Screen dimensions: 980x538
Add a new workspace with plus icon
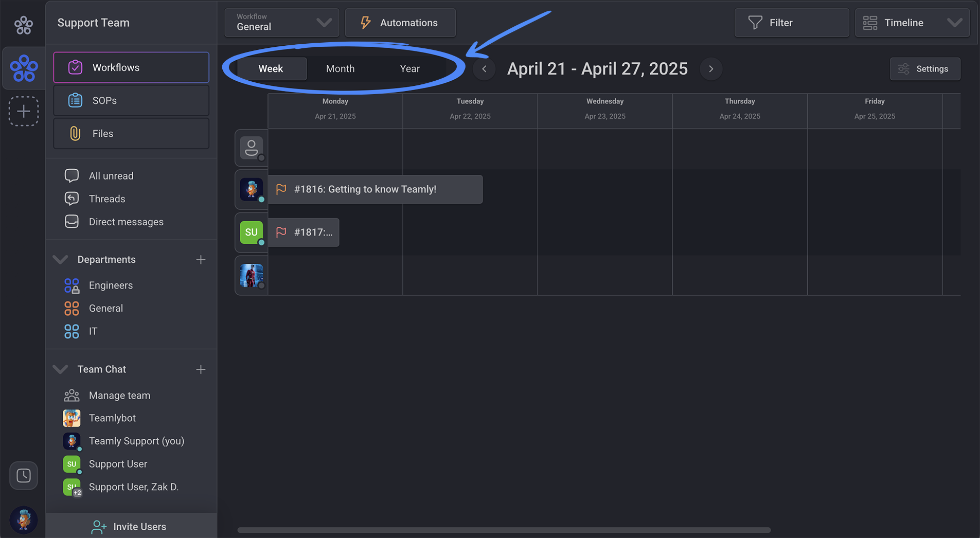[x=24, y=111]
